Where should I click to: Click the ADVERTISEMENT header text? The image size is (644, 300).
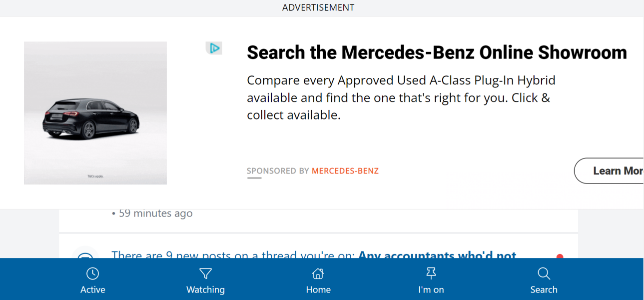318,7
